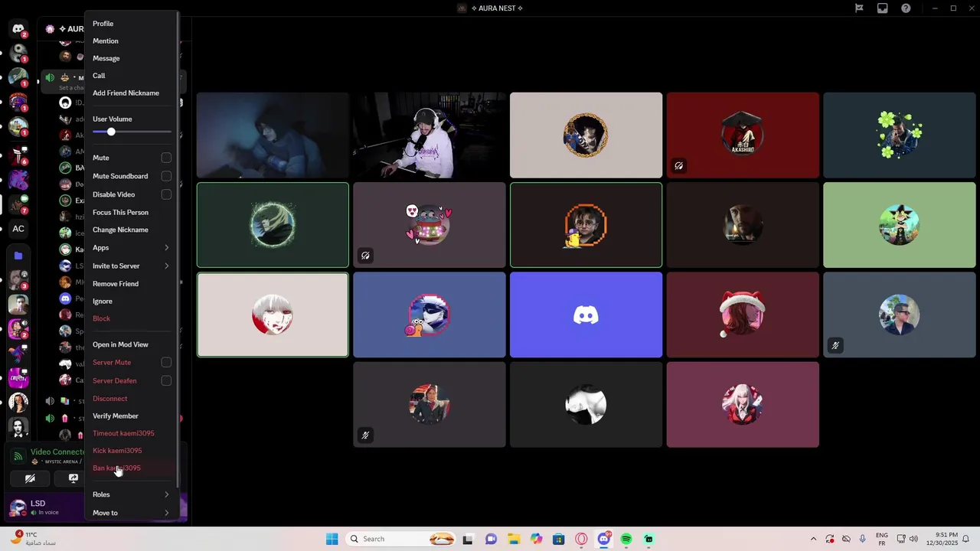This screenshot has height=551, width=980.
Task: Choose Open in Mod View
Action: coord(131,344)
